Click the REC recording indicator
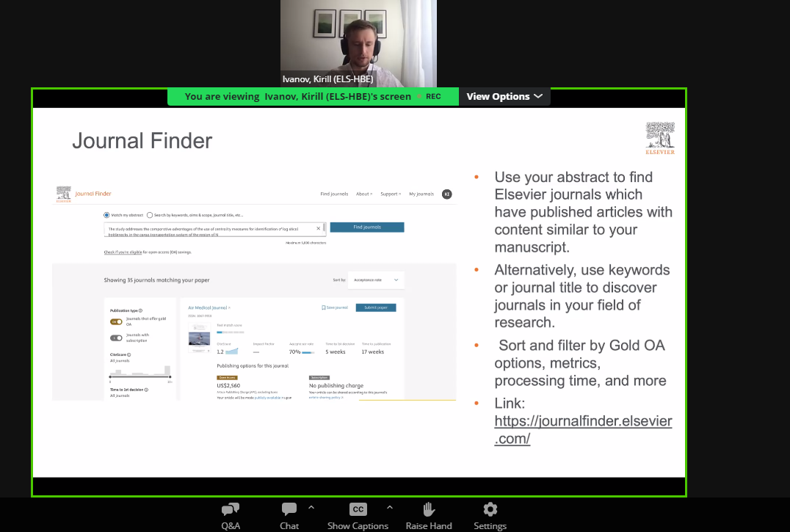The width and height of the screenshot is (790, 532). [430, 97]
